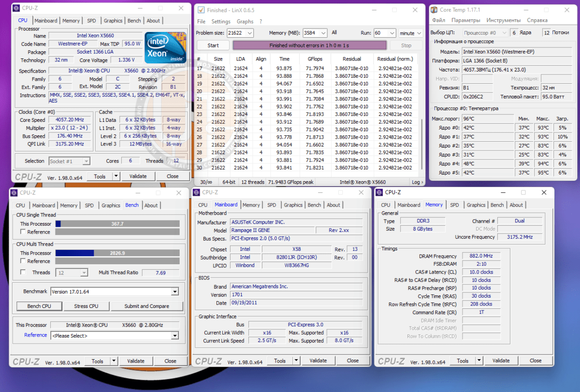Expand the Tools arrow in CPU-Z Bench window
The width and height of the screenshot is (580, 392).
pos(114,361)
